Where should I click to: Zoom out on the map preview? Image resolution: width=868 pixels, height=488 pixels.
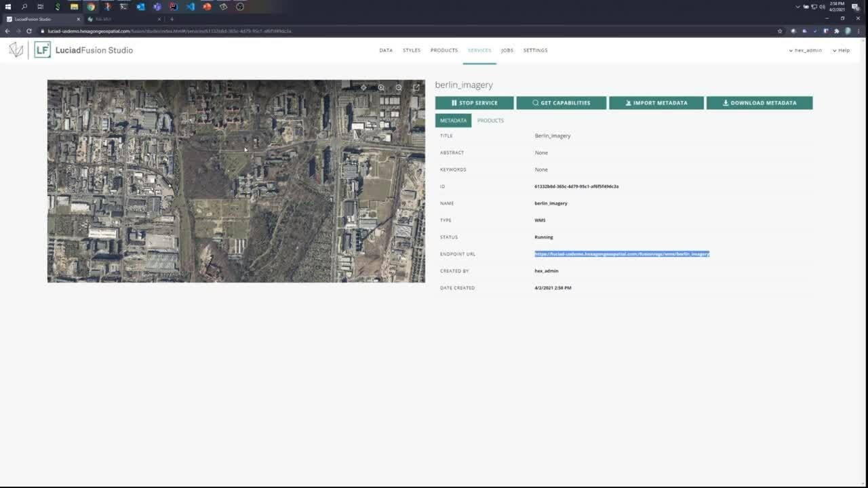pyautogui.click(x=399, y=87)
